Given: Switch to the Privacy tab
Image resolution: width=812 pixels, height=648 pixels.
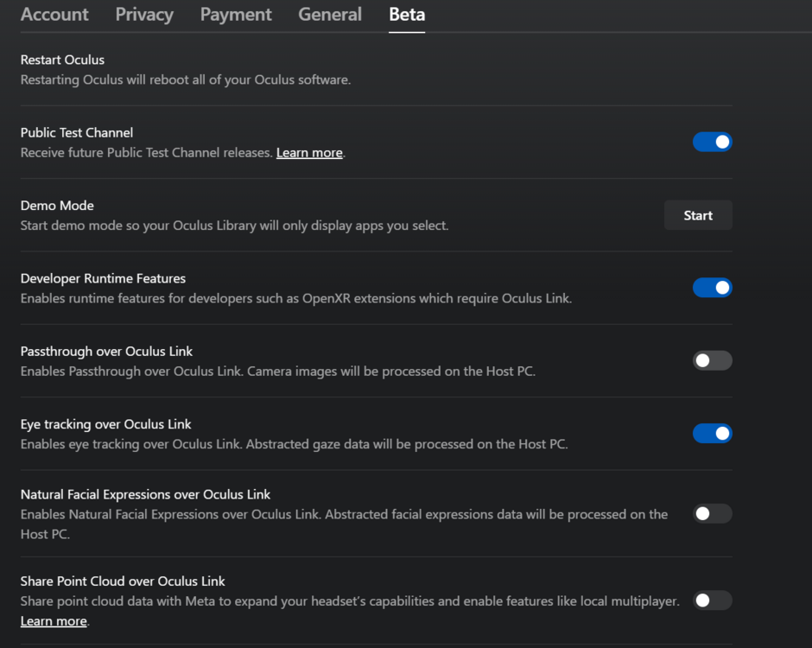Looking at the screenshot, I should pos(144,15).
